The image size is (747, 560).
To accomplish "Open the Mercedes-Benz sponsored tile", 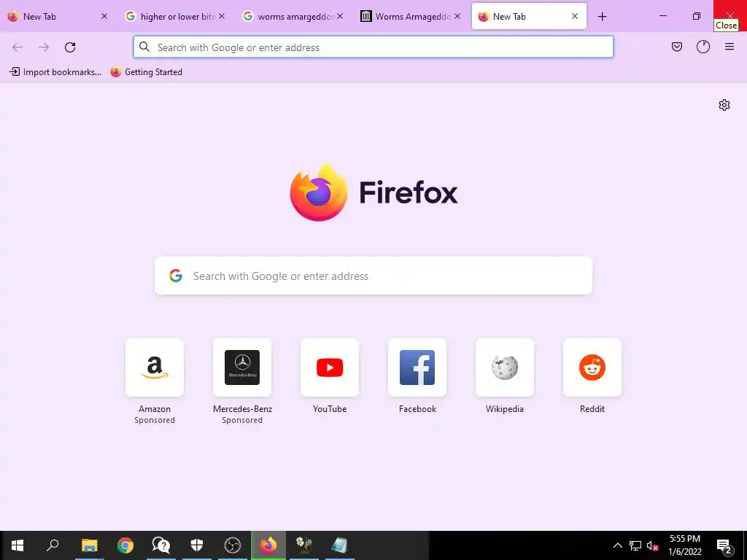I will (242, 367).
